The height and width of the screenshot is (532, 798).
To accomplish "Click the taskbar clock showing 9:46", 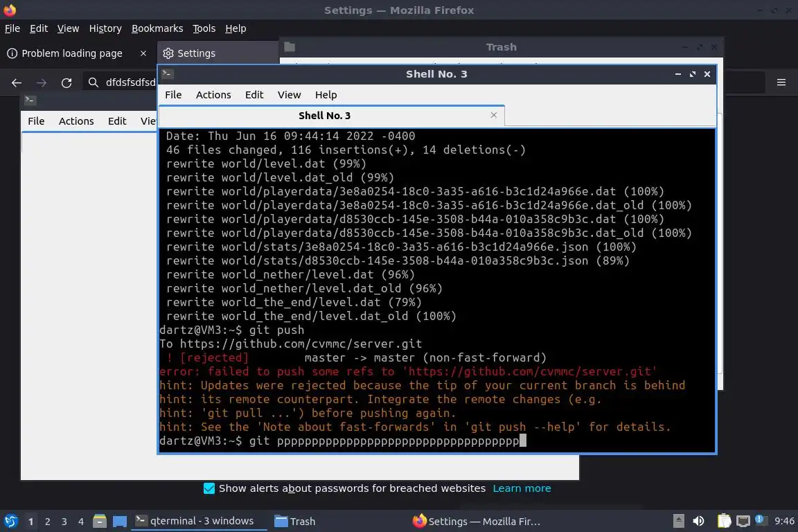I will [783, 521].
